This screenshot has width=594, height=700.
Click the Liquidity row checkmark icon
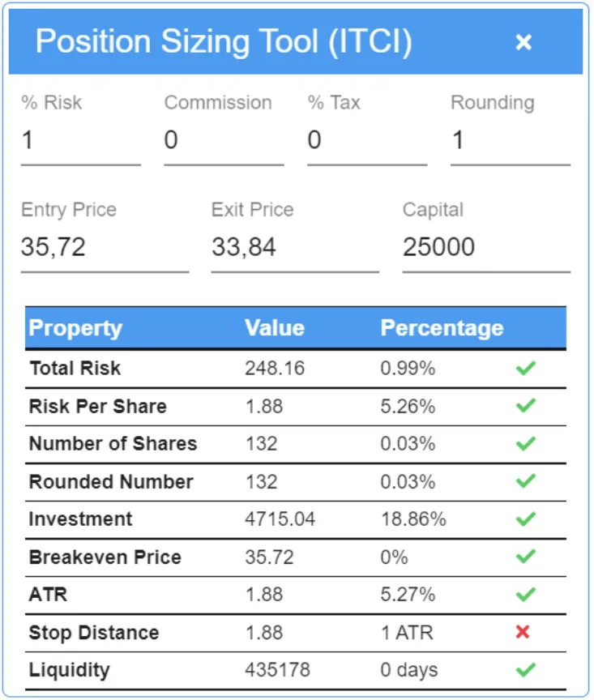click(526, 670)
